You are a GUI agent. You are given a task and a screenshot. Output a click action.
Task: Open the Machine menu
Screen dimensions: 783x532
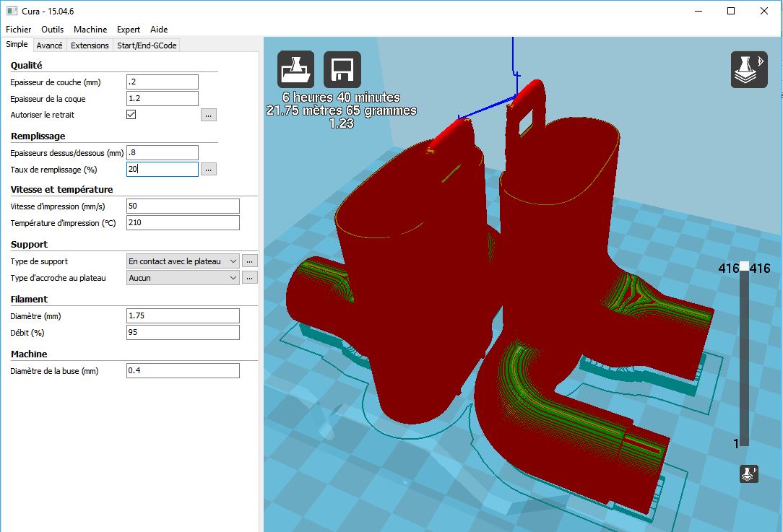click(90, 30)
